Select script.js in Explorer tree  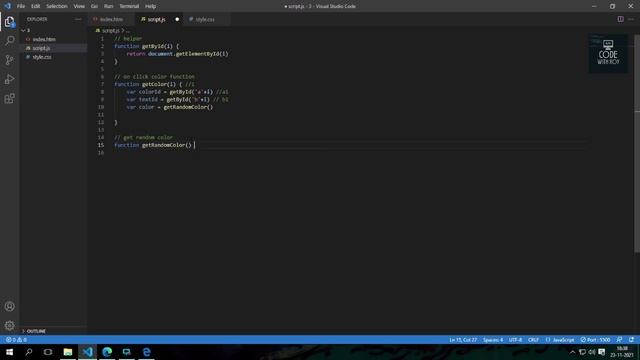click(x=41, y=48)
